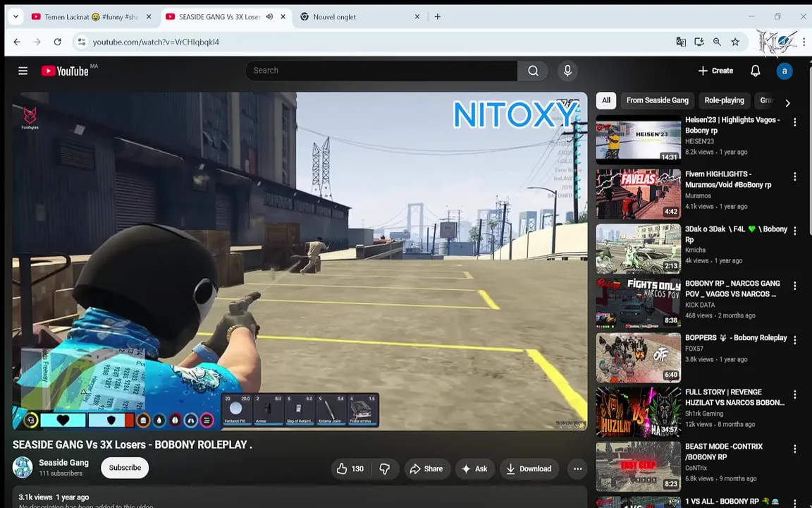Open the zoom magnifier in address bar

(717, 42)
